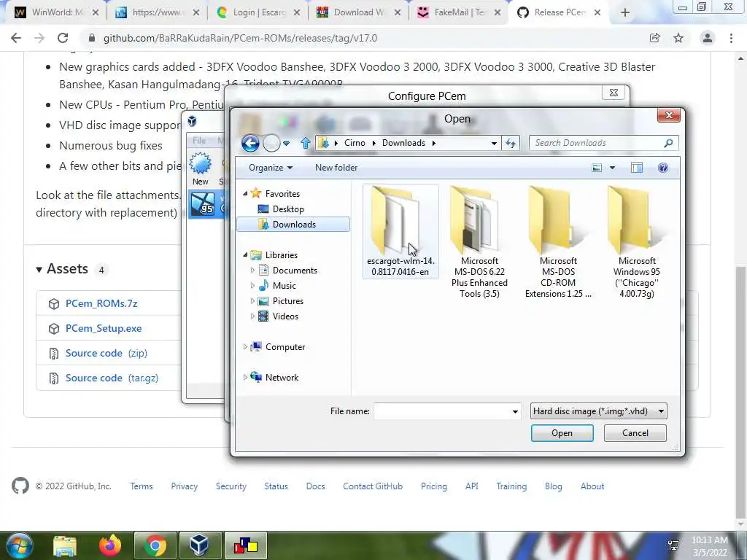Switch to the FakeMail tab

click(x=460, y=12)
